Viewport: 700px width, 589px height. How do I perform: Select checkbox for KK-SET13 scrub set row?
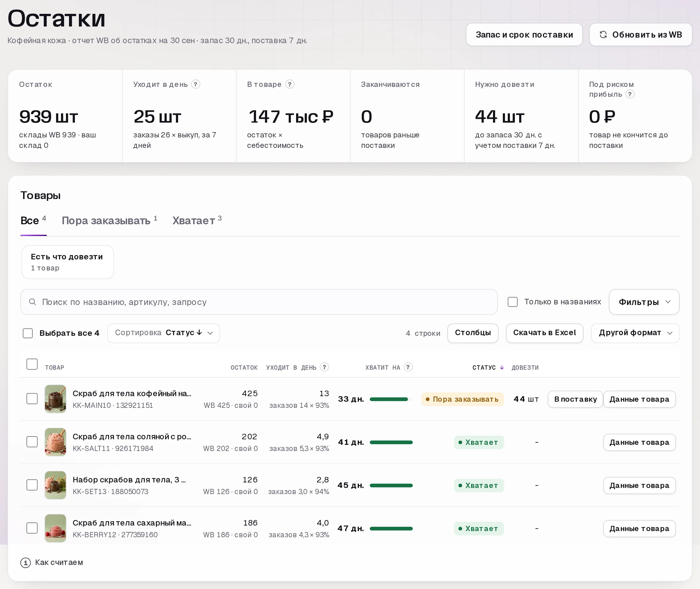point(32,485)
